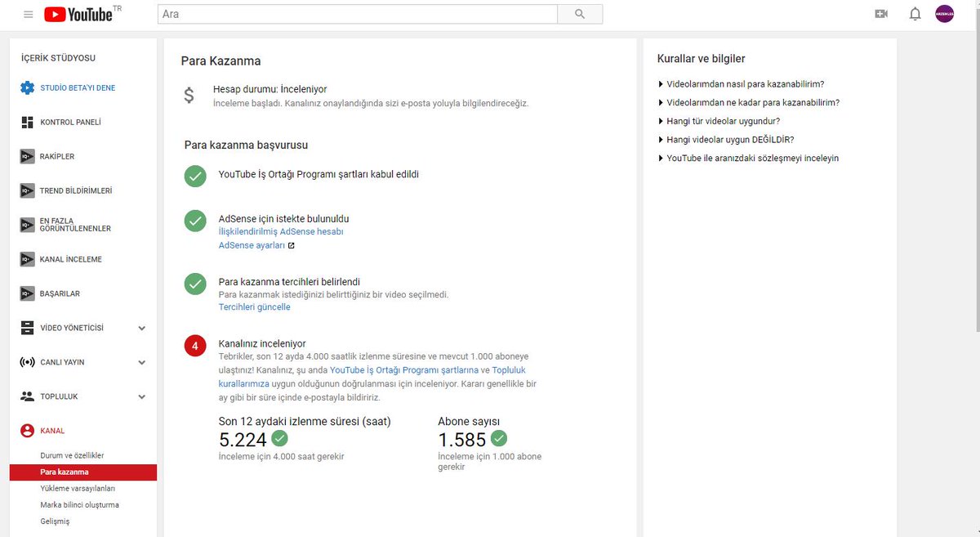Go to the YouTube home logo
The image size is (980, 537).
(78, 15)
